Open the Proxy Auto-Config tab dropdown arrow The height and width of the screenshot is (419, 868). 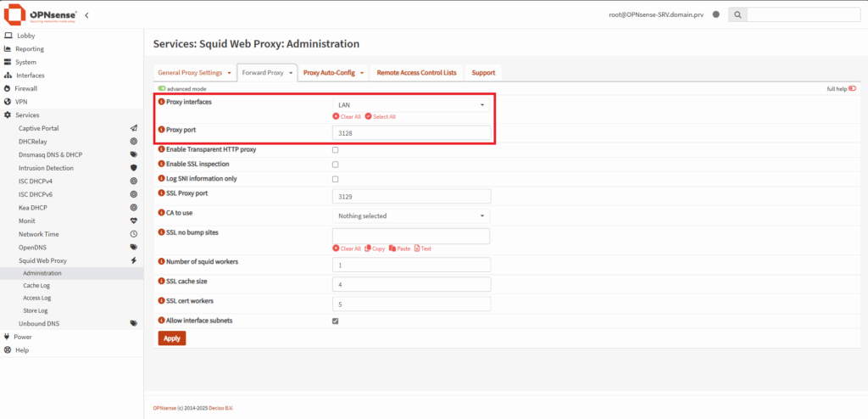coord(362,73)
